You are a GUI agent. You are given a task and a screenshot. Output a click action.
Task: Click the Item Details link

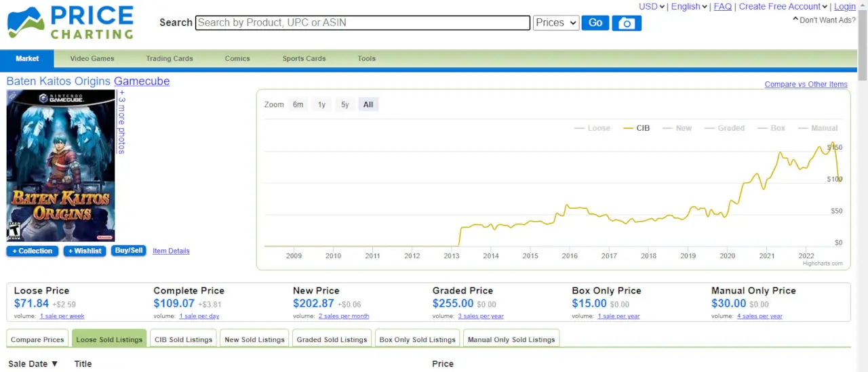point(171,251)
